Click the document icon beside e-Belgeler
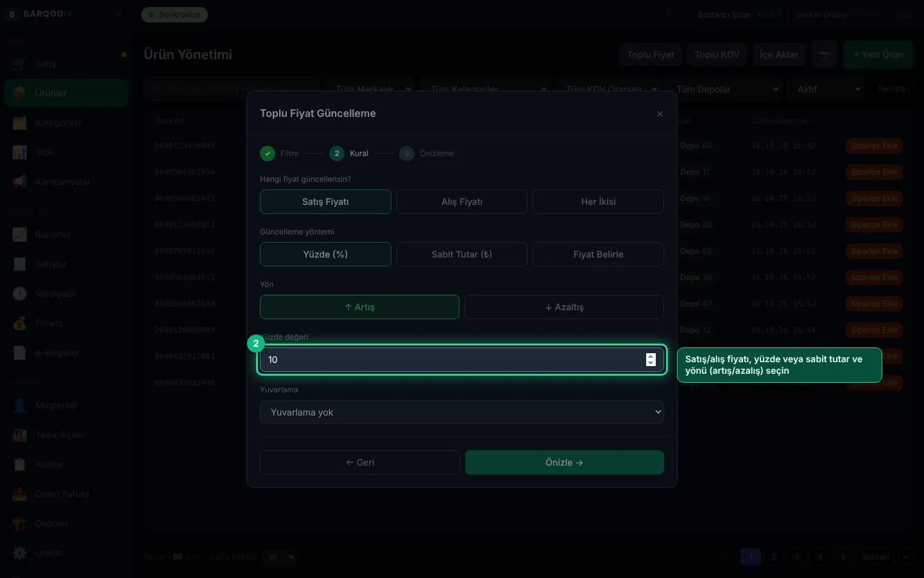The width and height of the screenshot is (924, 578). tap(20, 353)
